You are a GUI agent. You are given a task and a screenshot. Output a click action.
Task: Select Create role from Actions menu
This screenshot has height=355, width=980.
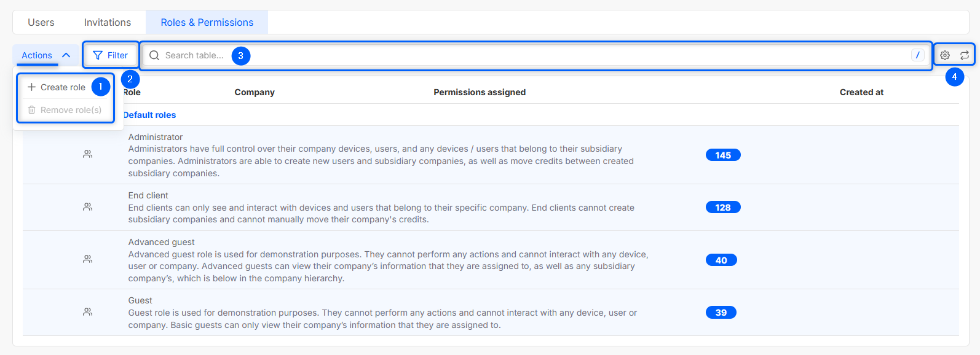pos(57,87)
